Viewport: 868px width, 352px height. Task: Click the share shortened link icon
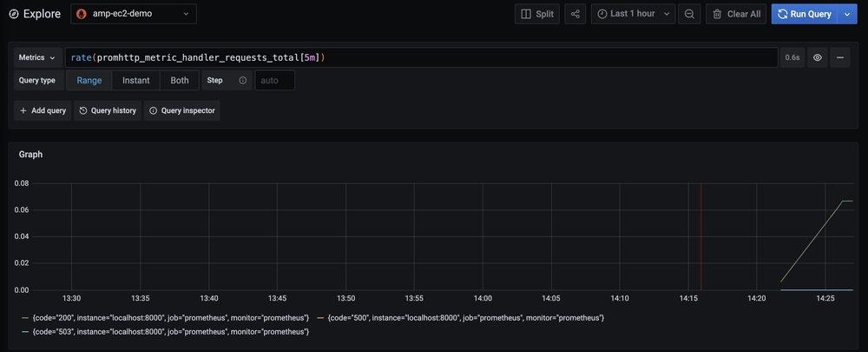point(575,14)
